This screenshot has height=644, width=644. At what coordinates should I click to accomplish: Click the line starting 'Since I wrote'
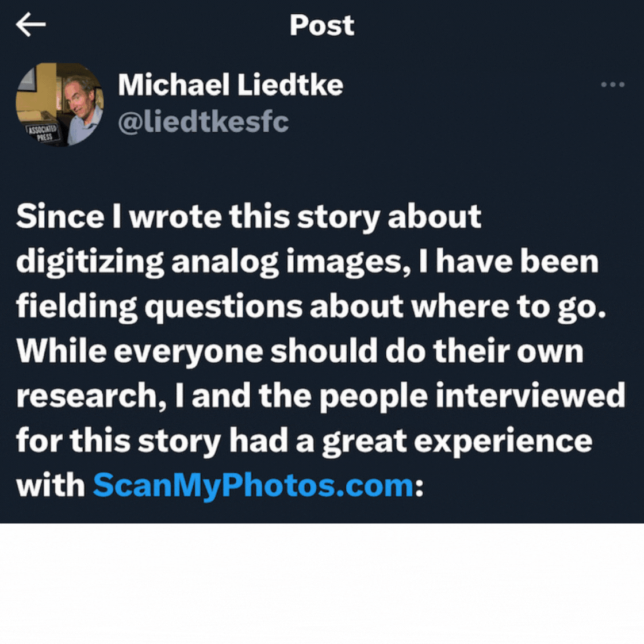(x=248, y=217)
